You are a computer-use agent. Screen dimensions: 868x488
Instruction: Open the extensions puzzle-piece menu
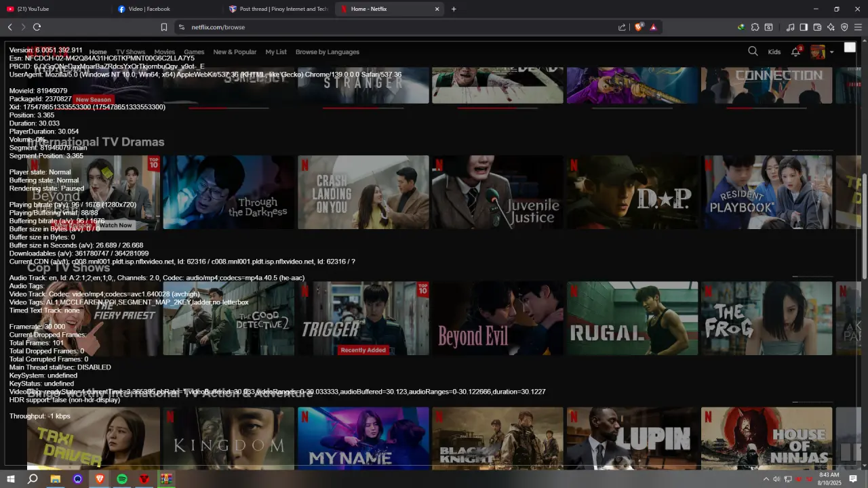[x=755, y=27]
